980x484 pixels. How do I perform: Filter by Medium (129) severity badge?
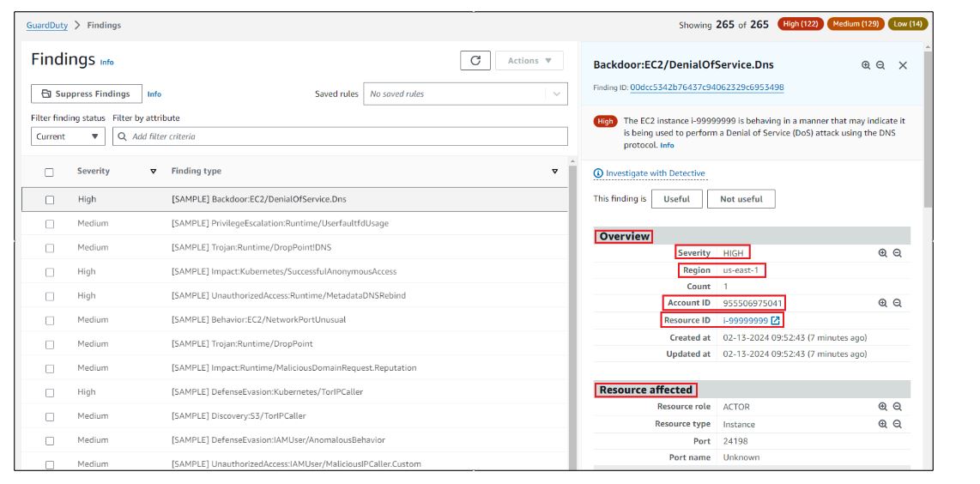pyautogui.click(x=856, y=24)
